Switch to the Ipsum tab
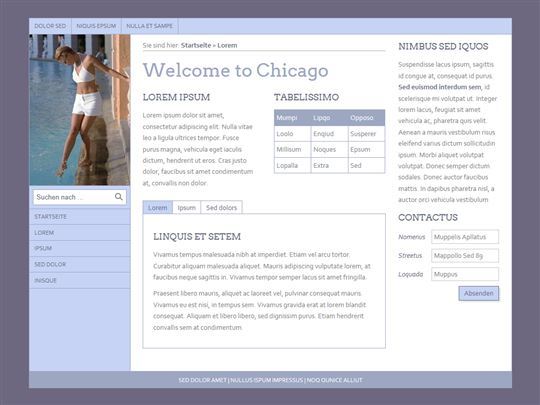The height and width of the screenshot is (405, 540). (187, 208)
